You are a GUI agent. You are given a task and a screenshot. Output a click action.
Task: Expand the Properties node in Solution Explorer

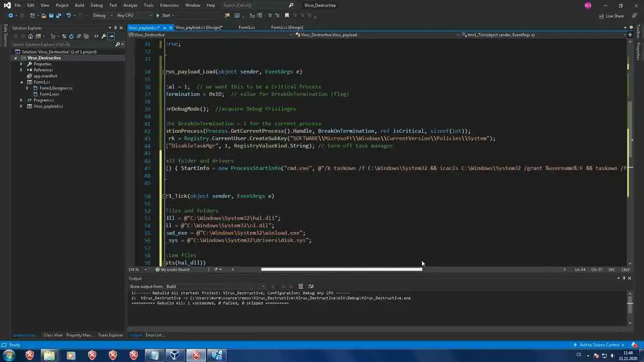[21, 64]
